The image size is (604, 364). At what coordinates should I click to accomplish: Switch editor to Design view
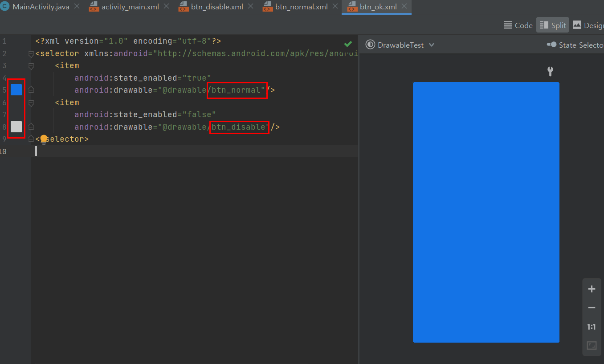[588, 25]
